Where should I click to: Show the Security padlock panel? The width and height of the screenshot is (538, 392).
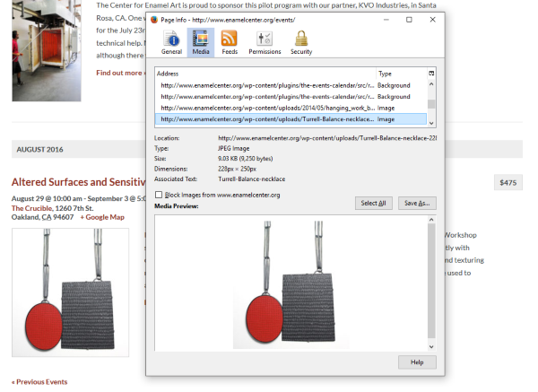tap(301, 42)
